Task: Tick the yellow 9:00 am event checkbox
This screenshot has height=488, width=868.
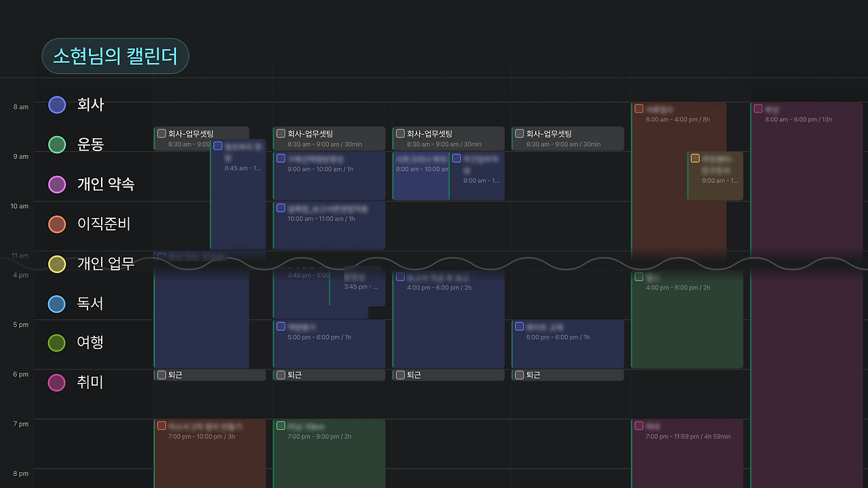Action: [x=695, y=159]
